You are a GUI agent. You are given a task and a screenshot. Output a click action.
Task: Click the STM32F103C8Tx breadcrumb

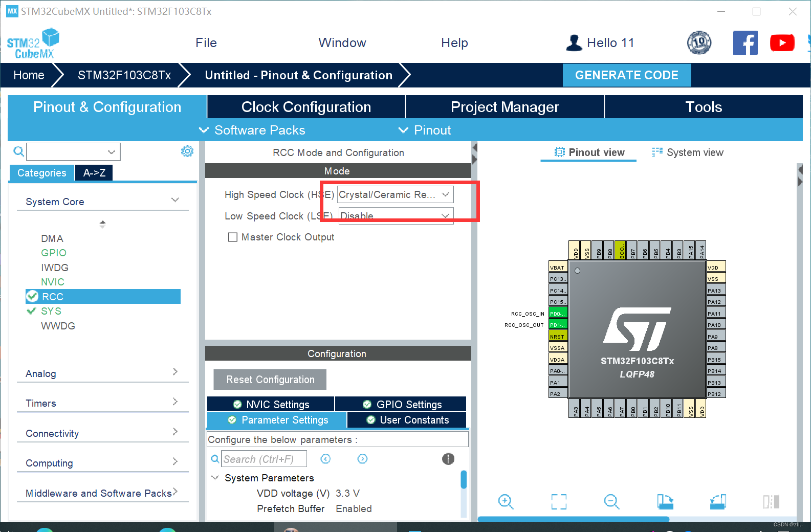124,75
